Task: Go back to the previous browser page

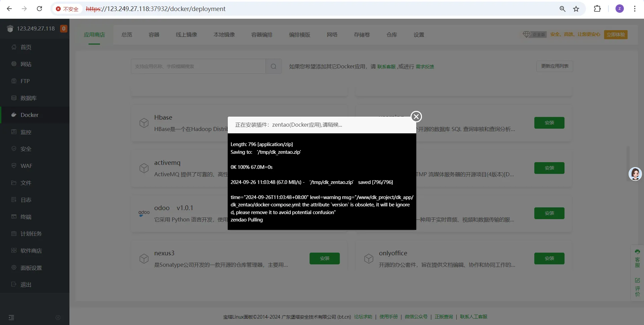Action: click(9, 9)
